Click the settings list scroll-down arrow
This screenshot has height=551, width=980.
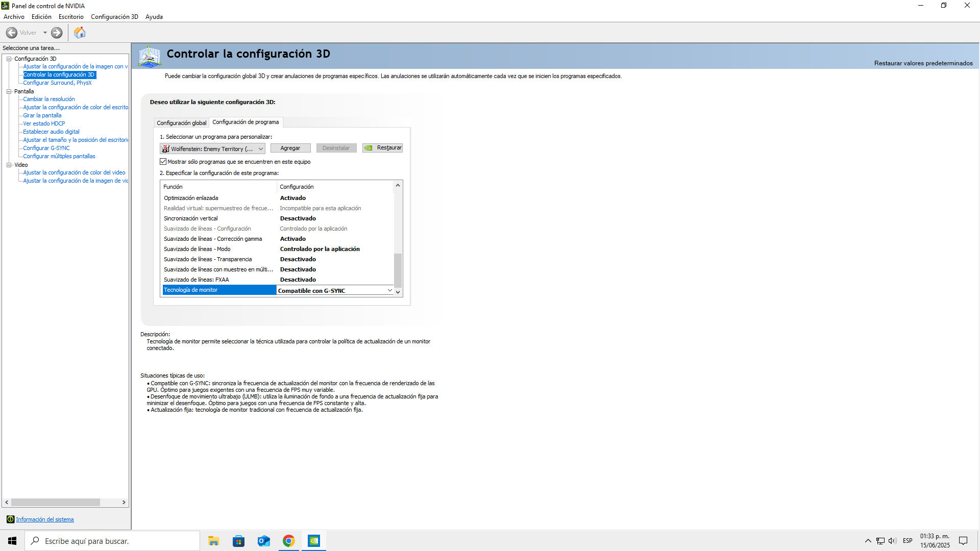click(398, 292)
